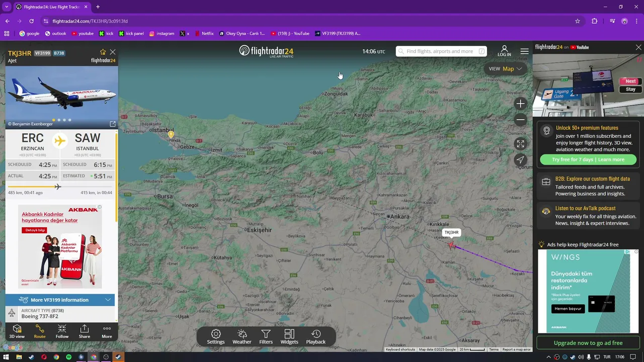This screenshot has width=644, height=362.
Task: Open the VIEW Map dropdown
Action: coord(505,69)
